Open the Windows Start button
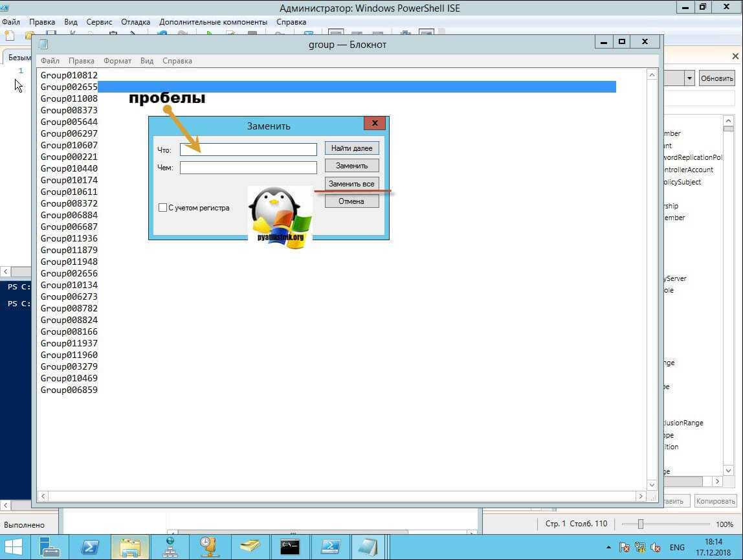This screenshot has width=743, height=560. pos(14,547)
